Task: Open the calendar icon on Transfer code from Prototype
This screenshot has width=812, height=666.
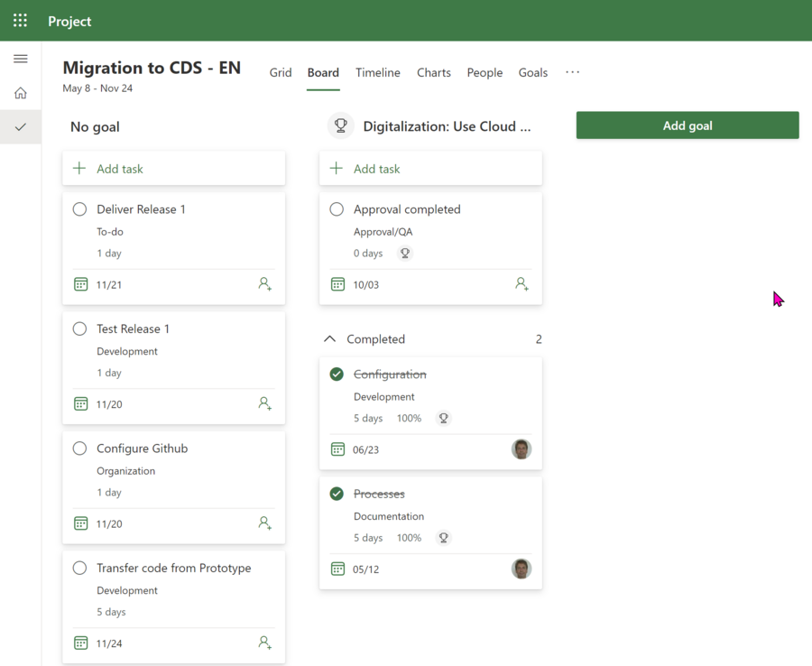Action: pos(81,643)
